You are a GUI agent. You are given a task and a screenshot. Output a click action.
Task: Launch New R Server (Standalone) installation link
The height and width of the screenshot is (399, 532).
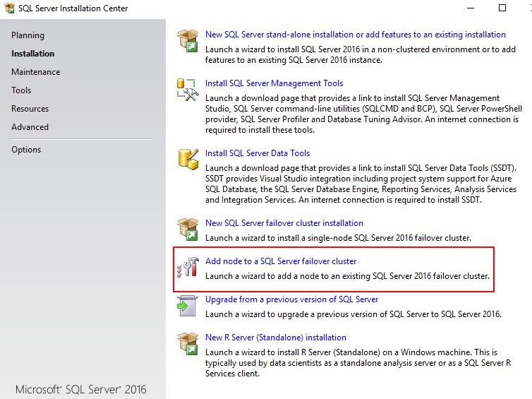coord(275,338)
